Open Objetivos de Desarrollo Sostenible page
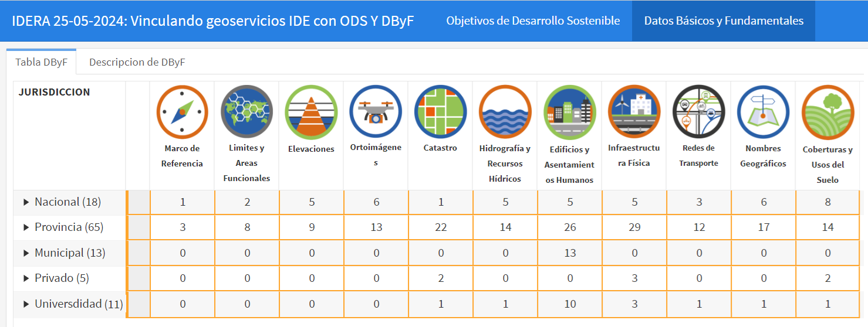 pos(533,21)
